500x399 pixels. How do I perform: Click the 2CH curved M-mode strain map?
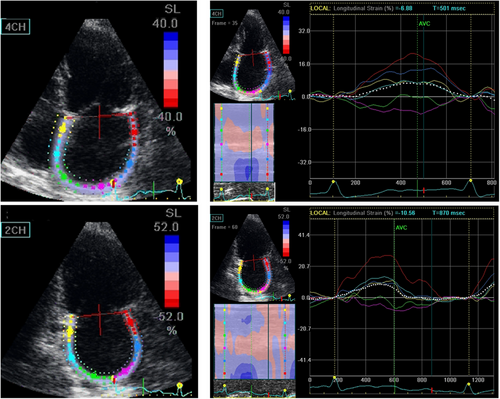coord(255,341)
